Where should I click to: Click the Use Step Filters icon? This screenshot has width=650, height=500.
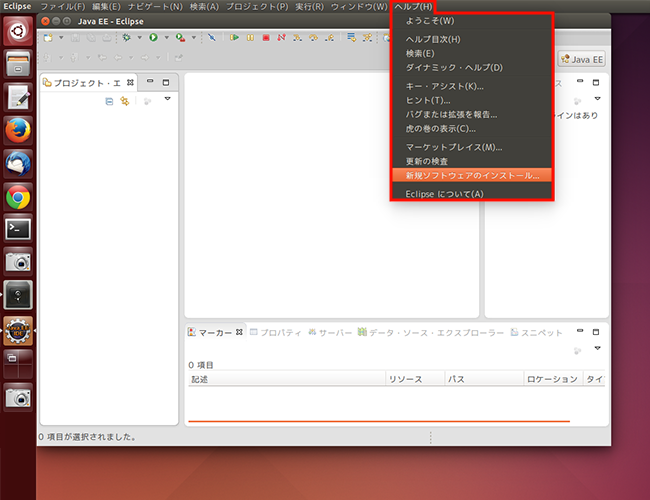coord(367,38)
